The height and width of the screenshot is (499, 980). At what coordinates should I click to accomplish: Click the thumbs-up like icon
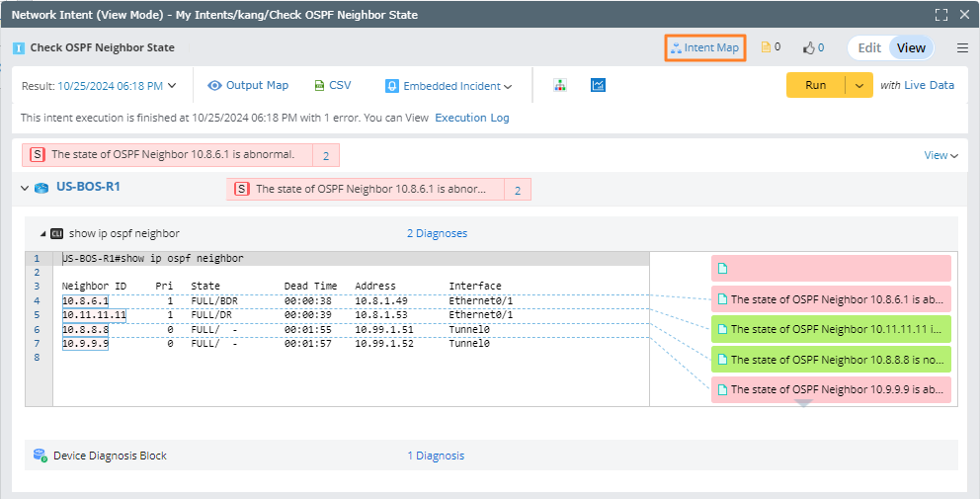click(x=808, y=47)
